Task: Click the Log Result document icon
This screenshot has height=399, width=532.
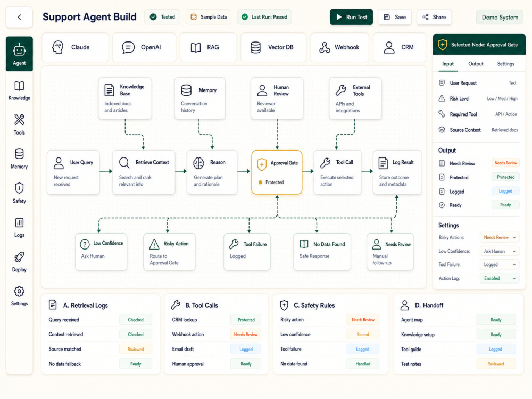Action: pos(383,163)
